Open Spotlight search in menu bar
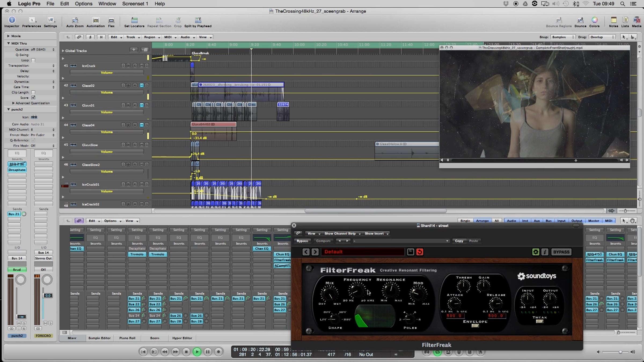This screenshot has height=362, width=644. [x=623, y=4]
